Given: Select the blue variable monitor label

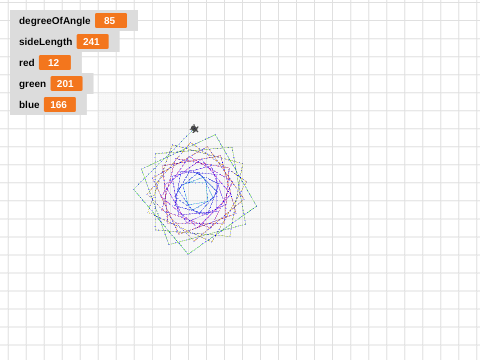Looking at the screenshot, I should (x=29, y=105).
